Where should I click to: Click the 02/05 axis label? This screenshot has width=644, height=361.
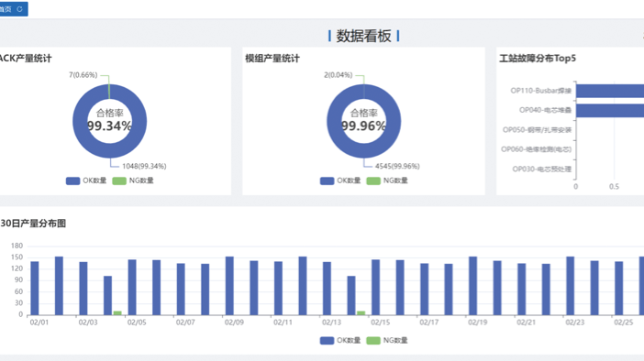[x=137, y=323]
